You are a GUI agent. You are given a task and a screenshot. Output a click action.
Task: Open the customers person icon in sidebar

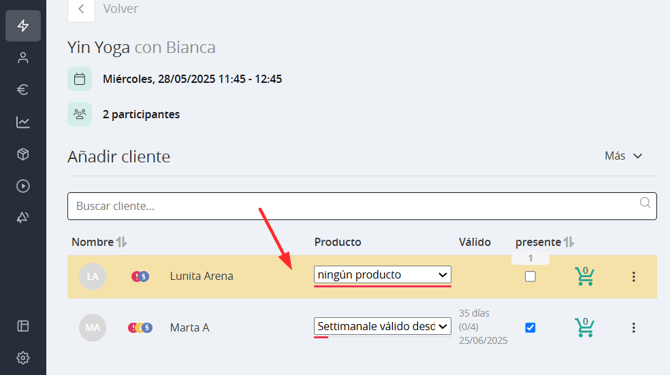point(23,58)
